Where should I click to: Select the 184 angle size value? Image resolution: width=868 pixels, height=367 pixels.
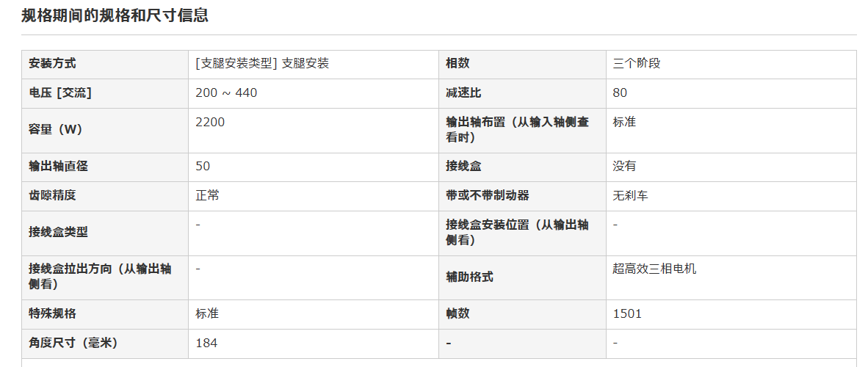pos(206,344)
